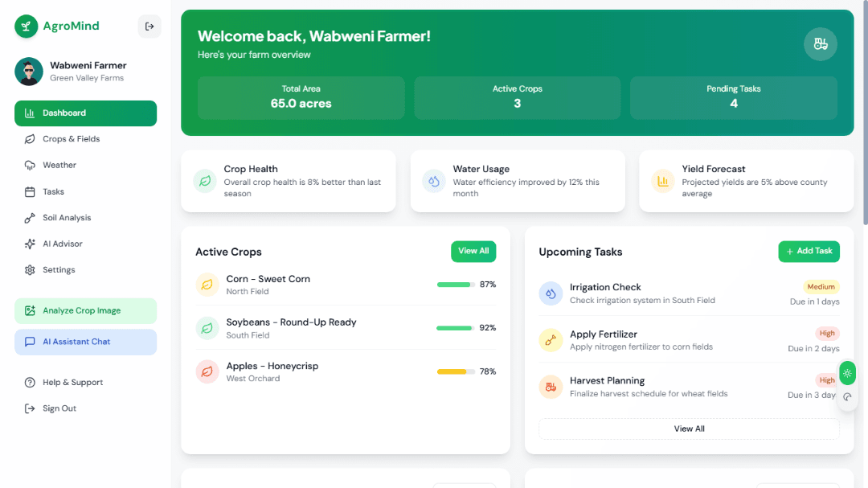Click the Irrigation Check droplet icon

(551, 294)
